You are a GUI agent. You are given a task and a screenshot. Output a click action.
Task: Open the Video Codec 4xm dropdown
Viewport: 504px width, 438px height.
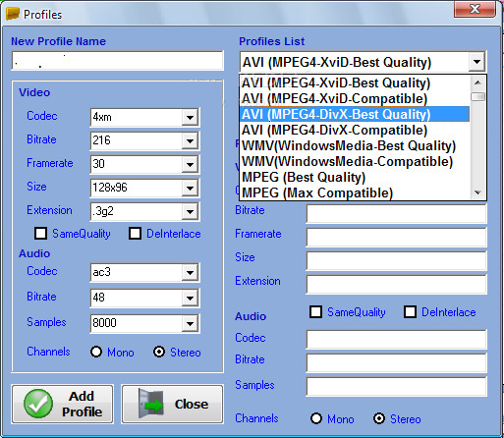coord(190,117)
